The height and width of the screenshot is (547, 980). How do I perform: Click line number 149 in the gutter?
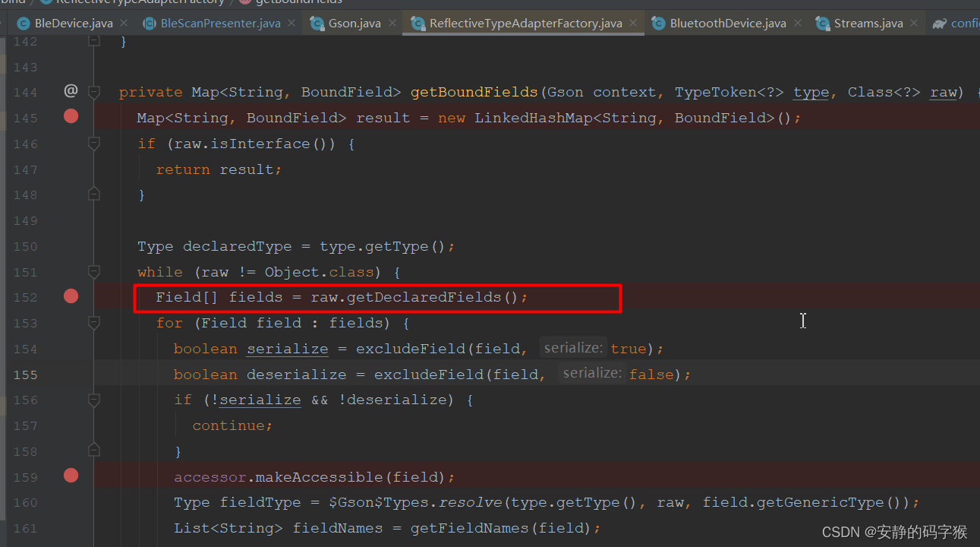25,220
